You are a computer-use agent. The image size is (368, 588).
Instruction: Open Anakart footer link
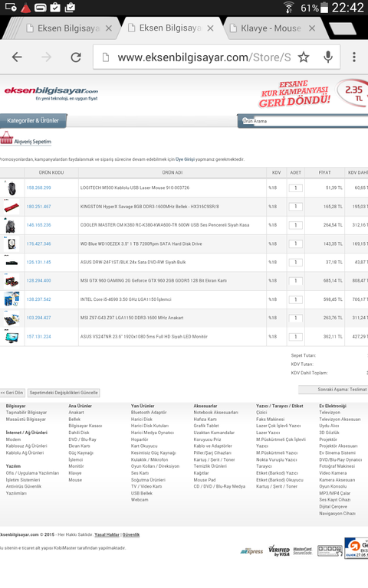(x=76, y=413)
